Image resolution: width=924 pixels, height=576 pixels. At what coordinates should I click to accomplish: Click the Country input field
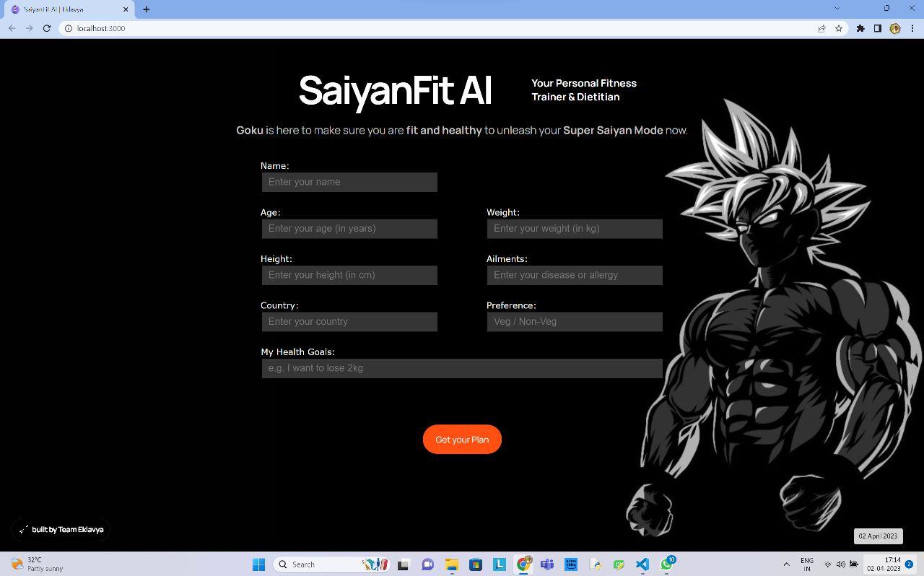click(349, 322)
